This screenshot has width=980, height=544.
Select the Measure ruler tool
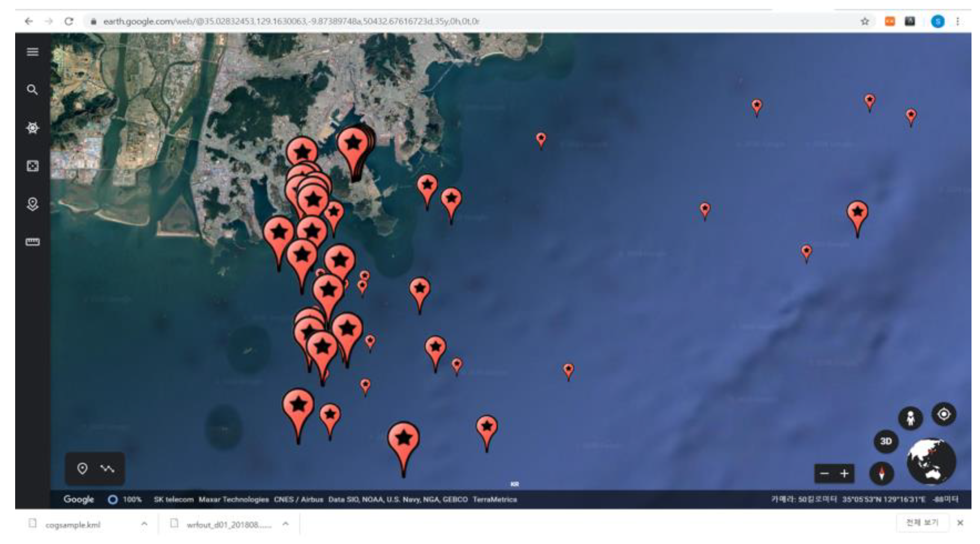(33, 242)
